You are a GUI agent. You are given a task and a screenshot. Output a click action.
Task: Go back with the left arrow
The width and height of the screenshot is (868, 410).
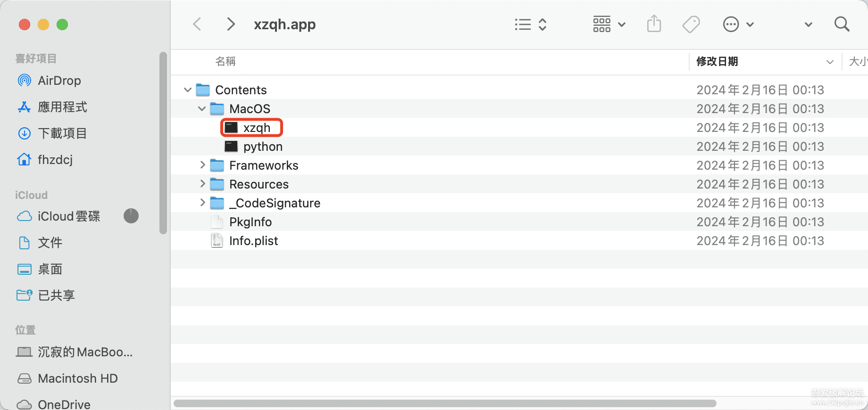tap(198, 24)
